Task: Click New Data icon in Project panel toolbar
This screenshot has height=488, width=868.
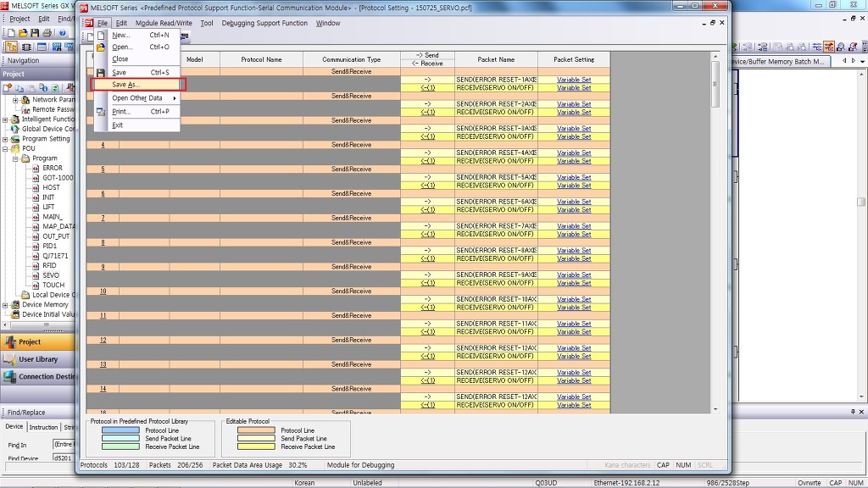Action: click(8, 87)
